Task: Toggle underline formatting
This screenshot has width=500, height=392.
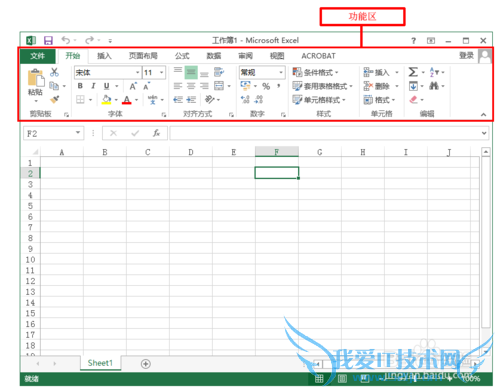Action: click(107, 86)
